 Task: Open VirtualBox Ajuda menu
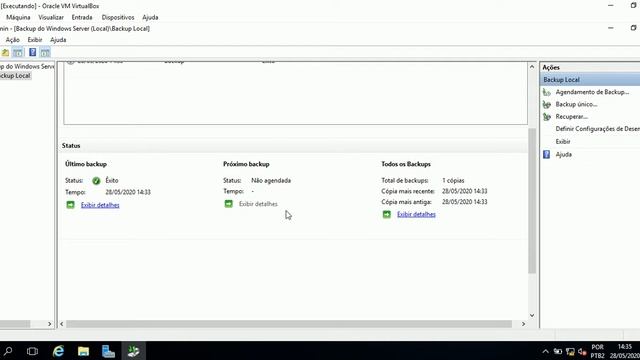(x=150, y=18)
